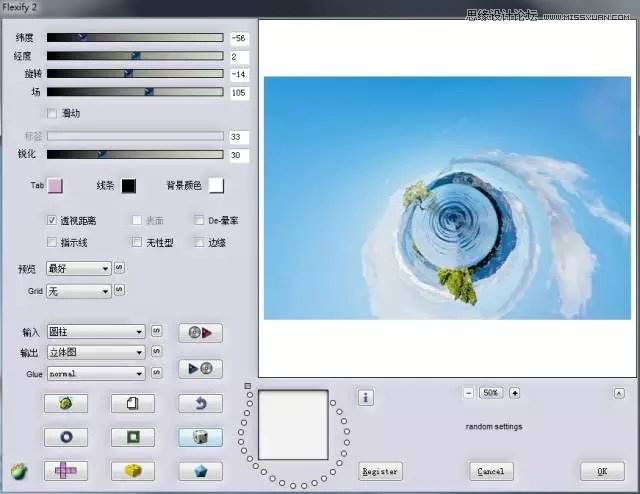Screen dimensions: 640x494
Task: Click the Register button
Action: 380,472
